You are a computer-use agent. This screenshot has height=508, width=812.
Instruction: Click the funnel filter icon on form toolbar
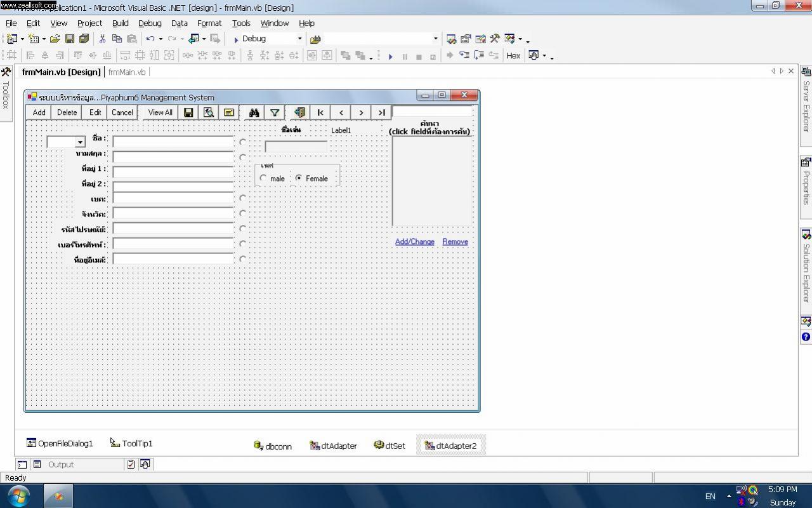click(275, 112)
